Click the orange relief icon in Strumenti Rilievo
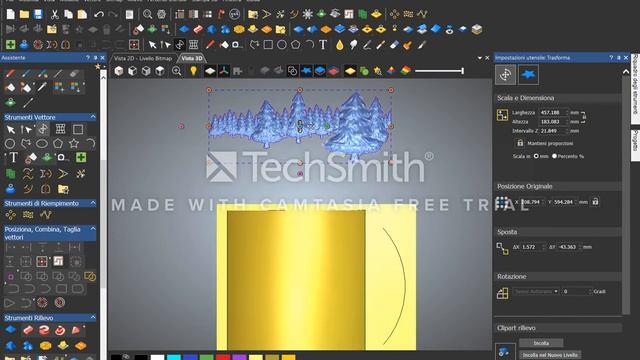Image resolution: width=640 pixels, height=360 pixels. 80,346
